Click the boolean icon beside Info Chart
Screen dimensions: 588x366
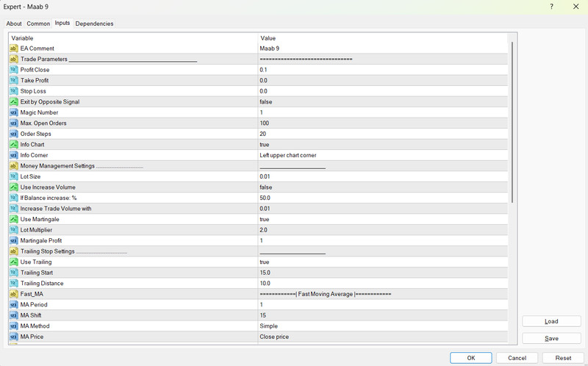tap(13, 145)
